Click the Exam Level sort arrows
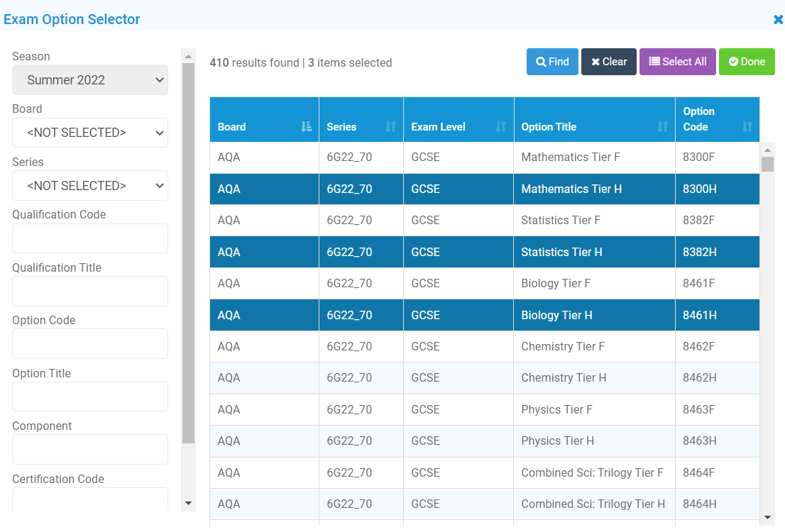This screenshot has width=785, height=532. click(x=501, y=127)
